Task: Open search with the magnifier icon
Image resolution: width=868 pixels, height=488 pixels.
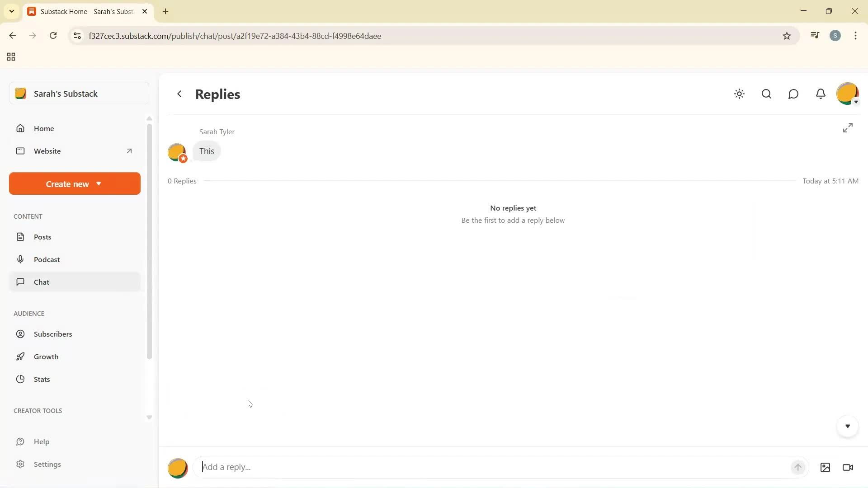Action: click(x=766, y=94)
